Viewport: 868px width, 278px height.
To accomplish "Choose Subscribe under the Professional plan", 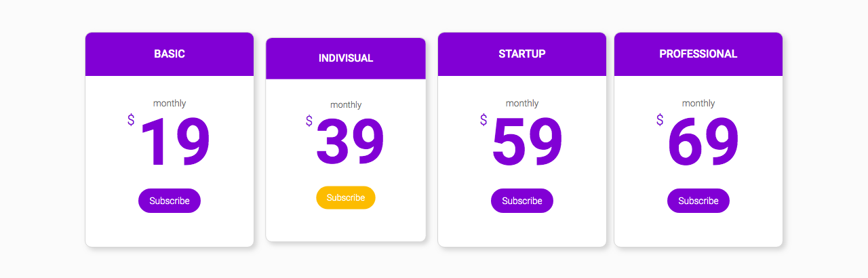I will point(698,201).
